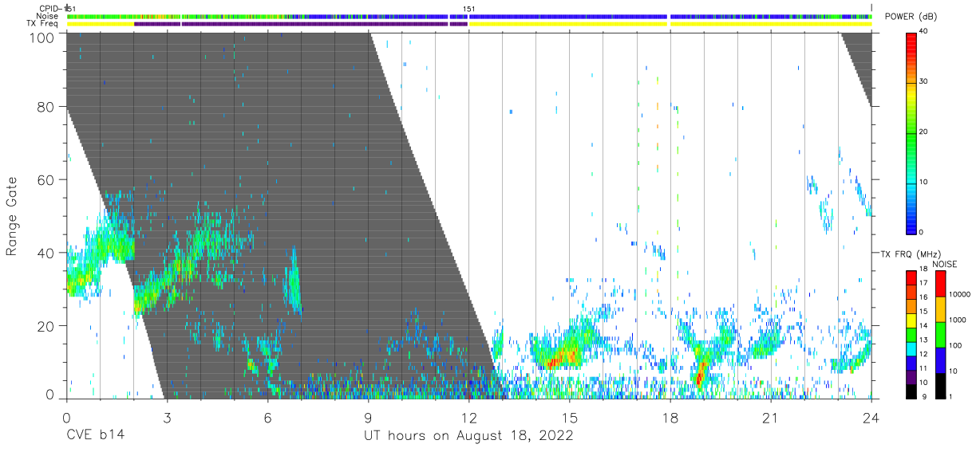Click Range Gate axis tick '40'
This screenshot has width=980, height=452.
click(x=45, y=253)
